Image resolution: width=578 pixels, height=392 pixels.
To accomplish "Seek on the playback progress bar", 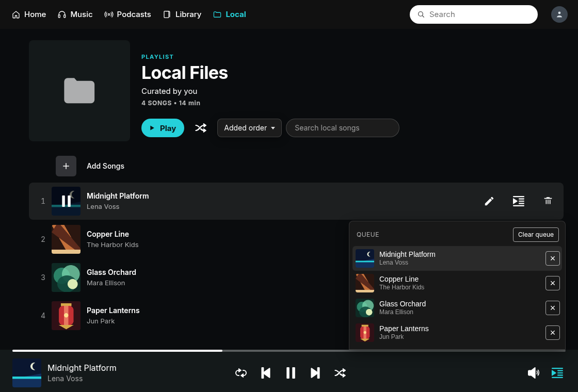I will (x=288, y=351).
